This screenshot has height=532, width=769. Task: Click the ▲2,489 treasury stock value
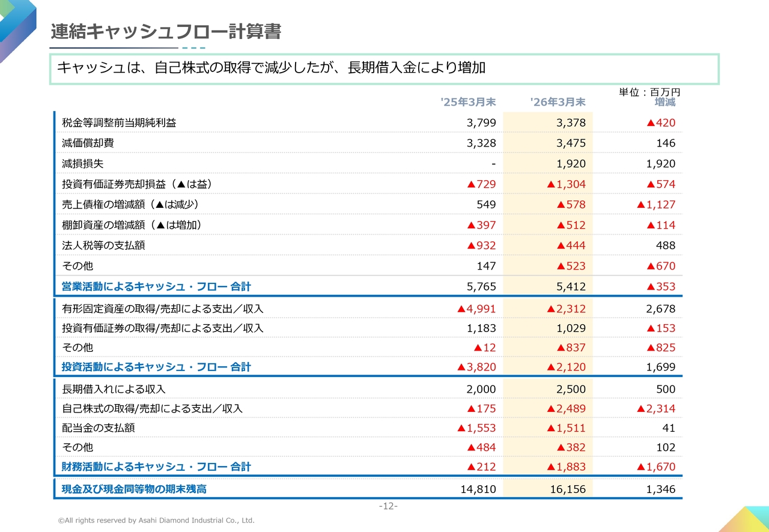click(x=566, y=409)
